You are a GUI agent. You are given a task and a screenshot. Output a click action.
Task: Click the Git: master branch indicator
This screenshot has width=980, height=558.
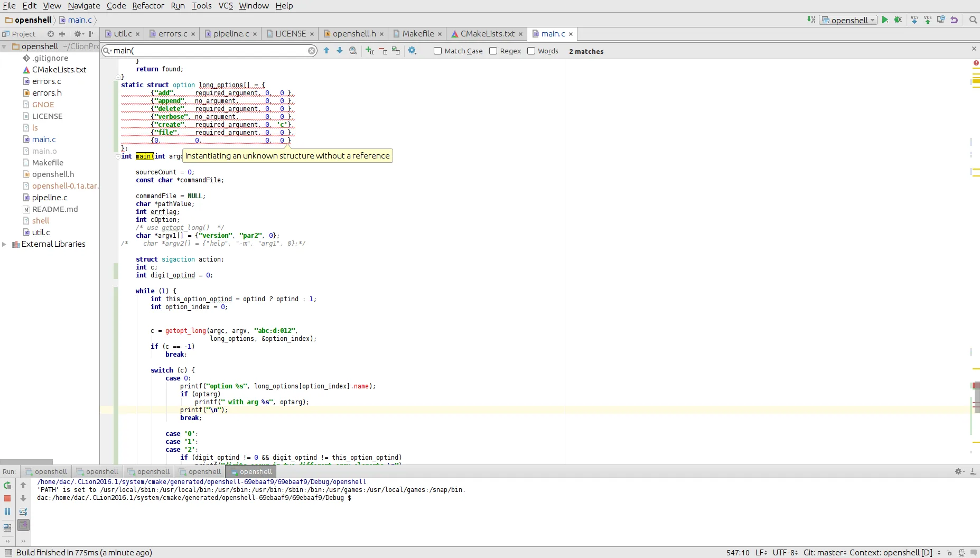[x=824, y=553]
